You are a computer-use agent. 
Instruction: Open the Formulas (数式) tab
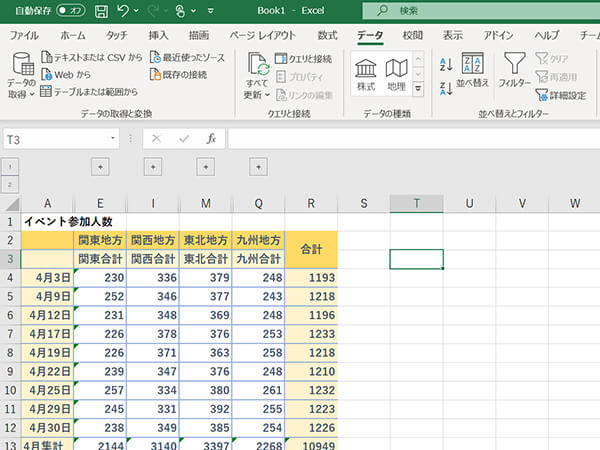tap(327, 35)
